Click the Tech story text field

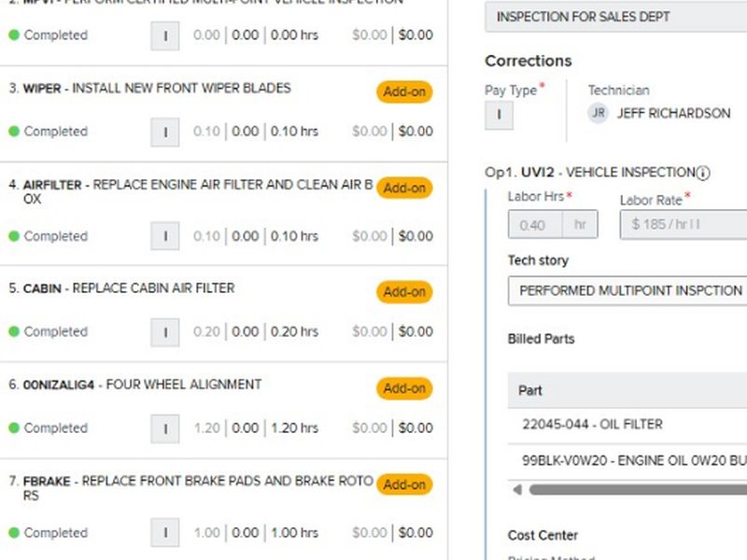pos(627,290)
